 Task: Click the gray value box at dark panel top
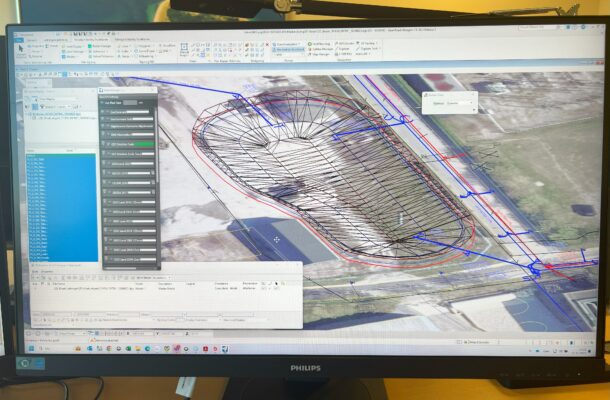pos(130,103)
